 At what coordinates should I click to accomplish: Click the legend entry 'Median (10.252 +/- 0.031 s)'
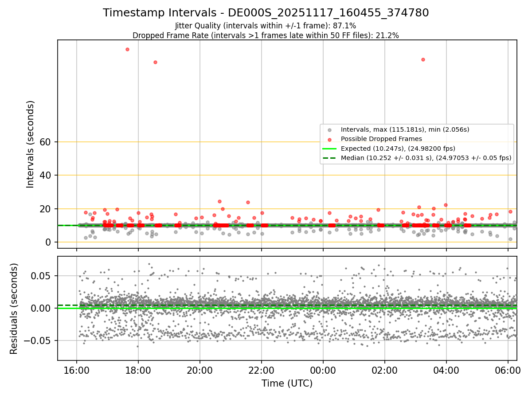[426, 157]
